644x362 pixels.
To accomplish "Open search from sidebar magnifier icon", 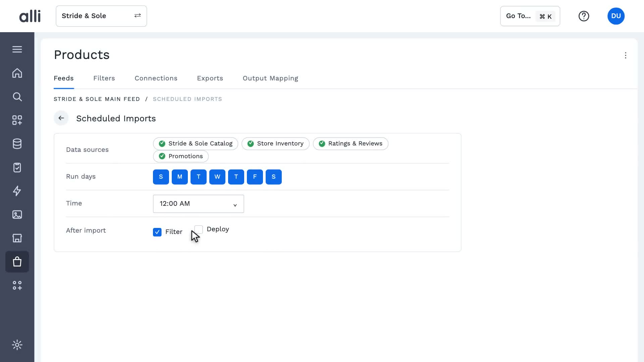I will click(x=17, y=97).
